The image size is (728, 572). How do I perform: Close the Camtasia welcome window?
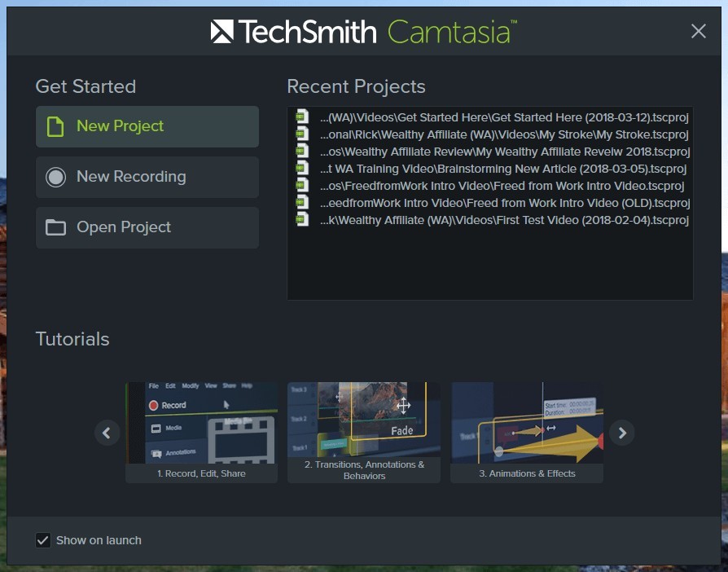click(699, 32)
